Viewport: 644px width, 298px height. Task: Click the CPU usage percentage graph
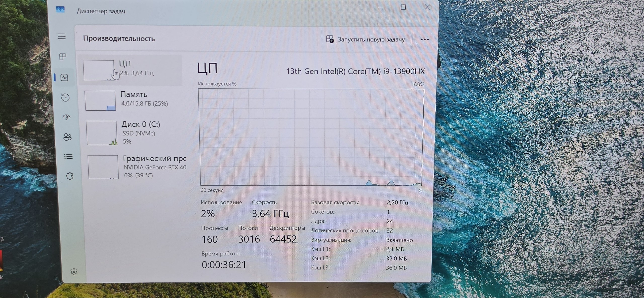(x=311, y=137)
